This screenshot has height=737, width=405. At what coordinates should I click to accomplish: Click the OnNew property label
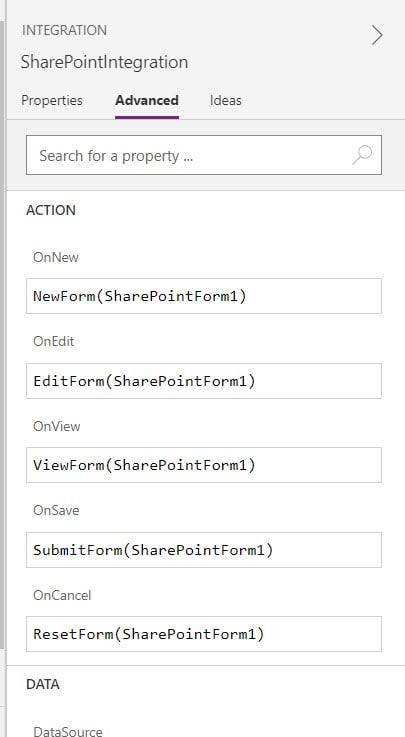click(56, 257)
